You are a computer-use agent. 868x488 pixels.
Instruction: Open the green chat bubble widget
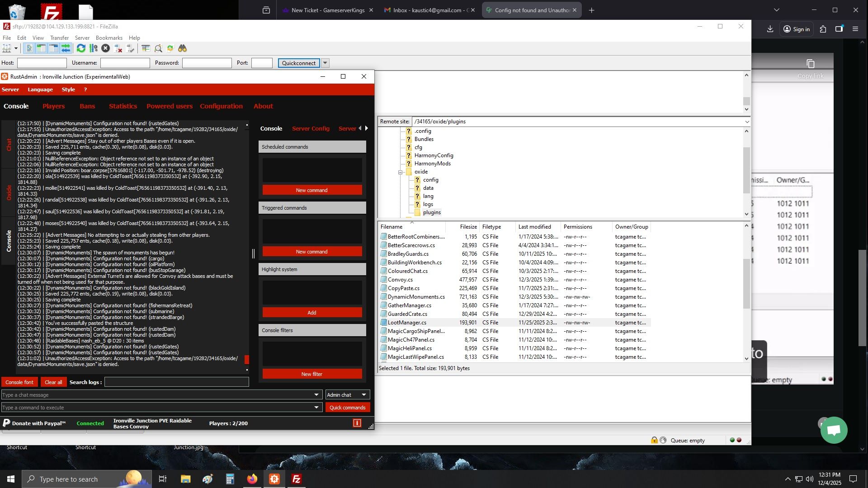click(834, 430)
